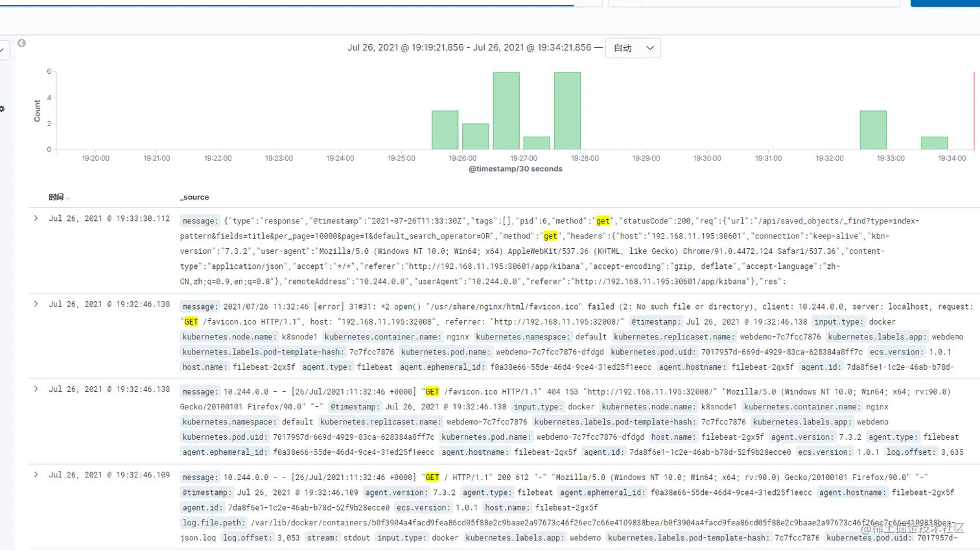Expand the 19:32:46.138 row with 404 response
The image size is (980, 550).
[36, 389]
